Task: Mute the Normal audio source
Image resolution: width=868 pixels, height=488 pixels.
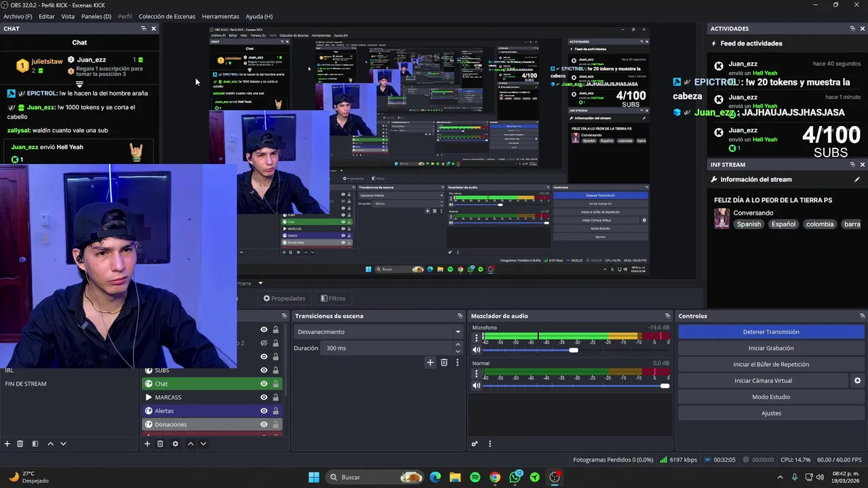Action: tap(476, 386)
